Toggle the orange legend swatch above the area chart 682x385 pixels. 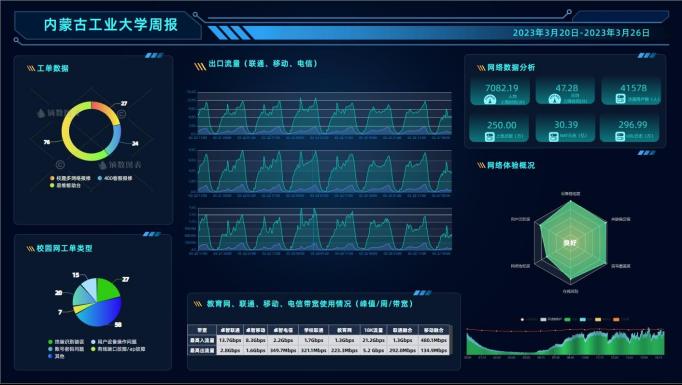[x=616, y=320]
